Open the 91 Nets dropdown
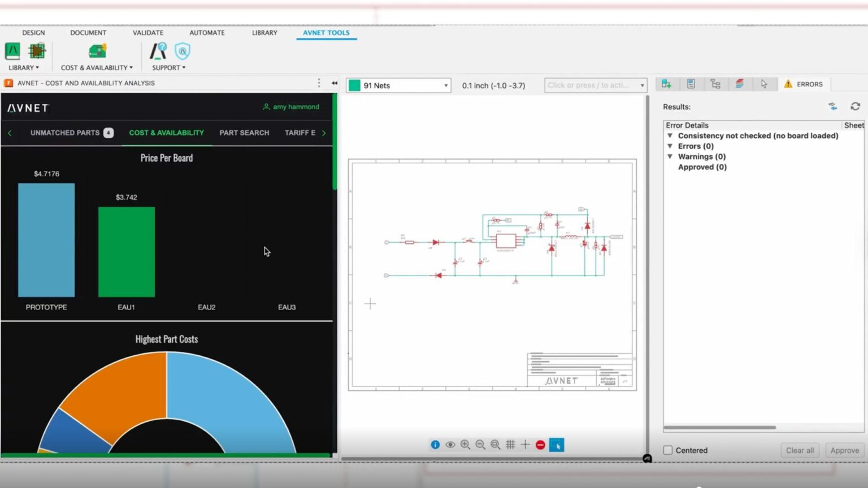This screenshot has height=488, width=868. 398,85
